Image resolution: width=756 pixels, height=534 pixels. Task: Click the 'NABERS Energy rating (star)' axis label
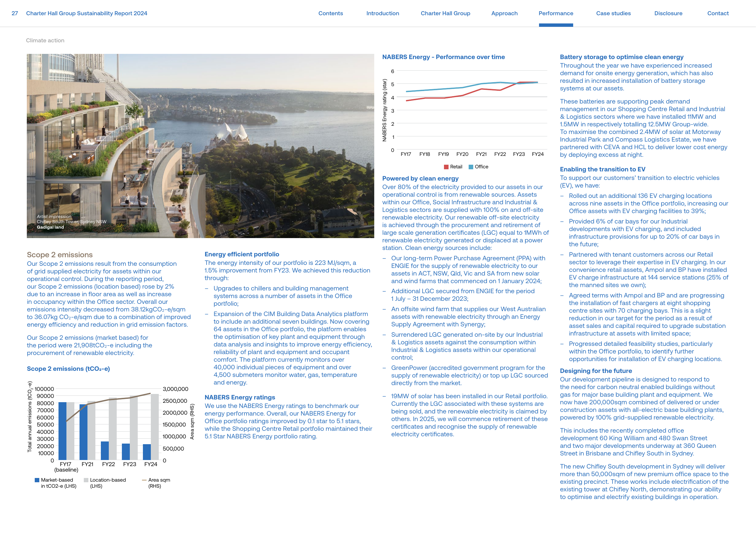384,110
